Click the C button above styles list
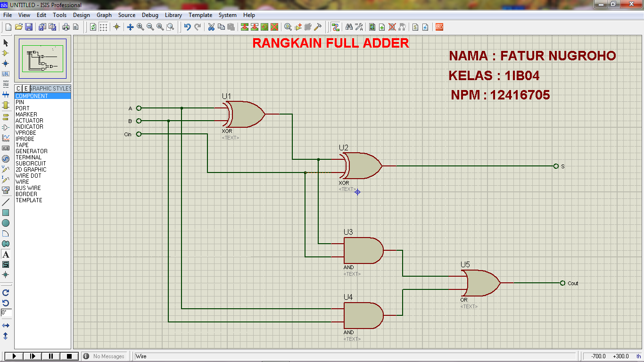 pos(18,88)
